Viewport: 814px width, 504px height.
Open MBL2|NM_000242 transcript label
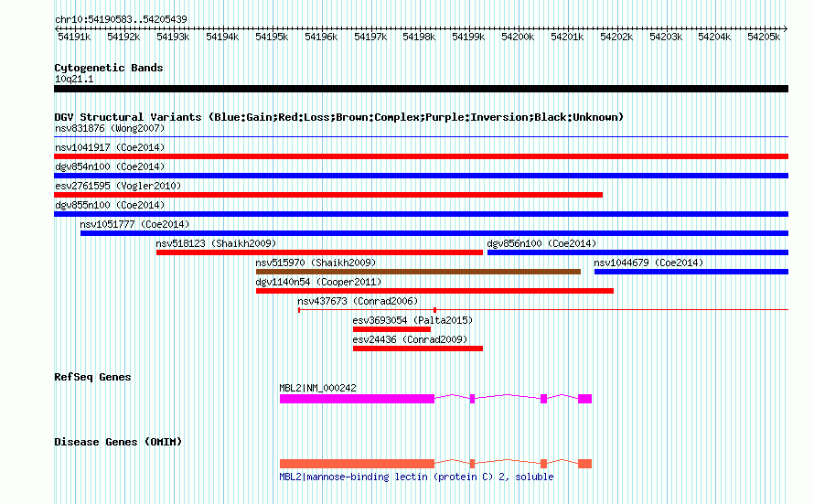point(317,388)
